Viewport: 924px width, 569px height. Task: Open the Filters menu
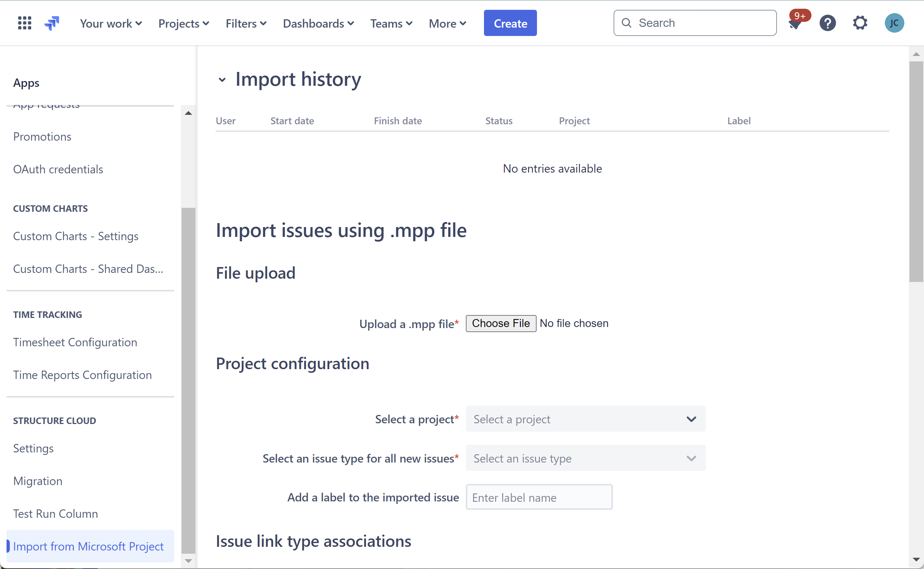coord(246,23)
